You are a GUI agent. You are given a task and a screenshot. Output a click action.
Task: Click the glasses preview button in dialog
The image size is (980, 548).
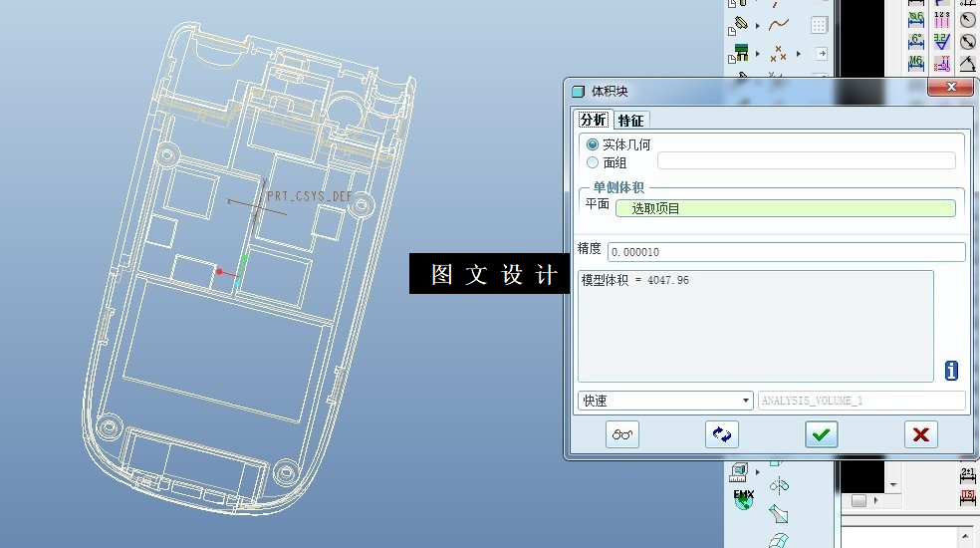click(621, 434)
